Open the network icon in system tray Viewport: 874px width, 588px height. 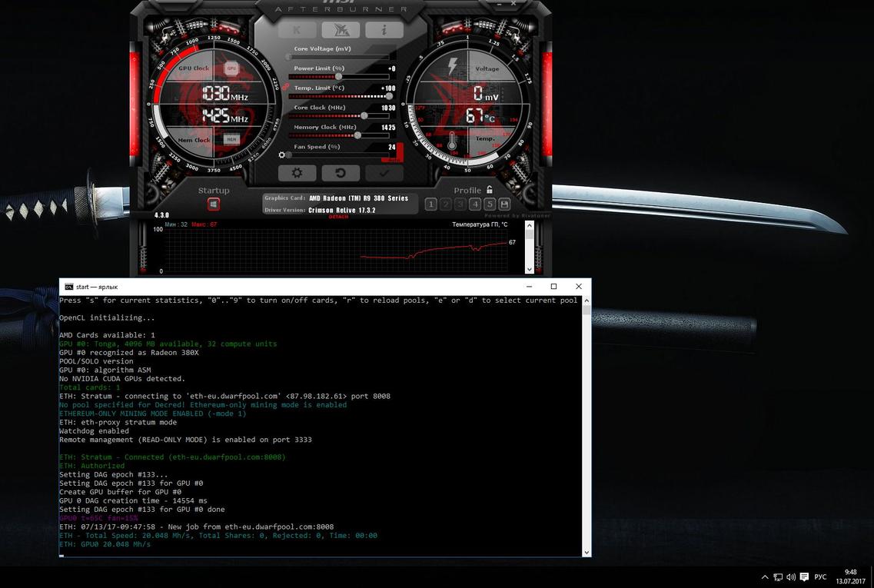[x=778, y=576]
